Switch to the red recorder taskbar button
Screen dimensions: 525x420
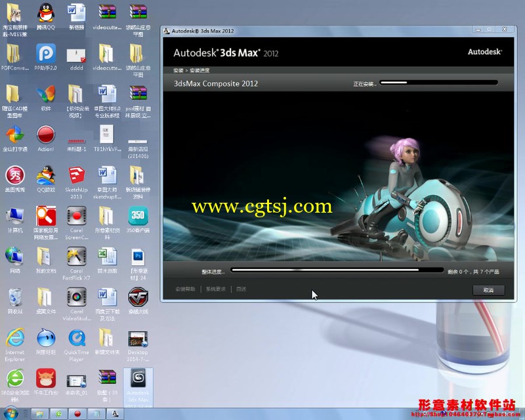point(77,414)
